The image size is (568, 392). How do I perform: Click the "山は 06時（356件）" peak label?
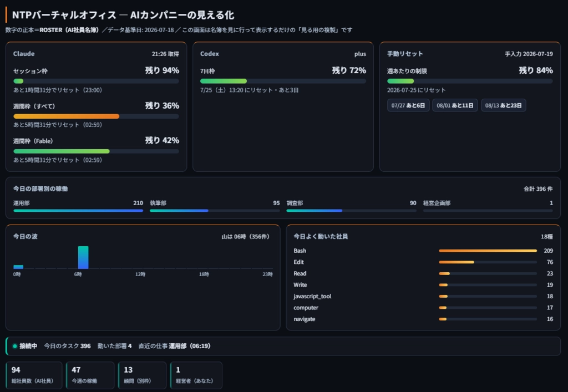245,237
